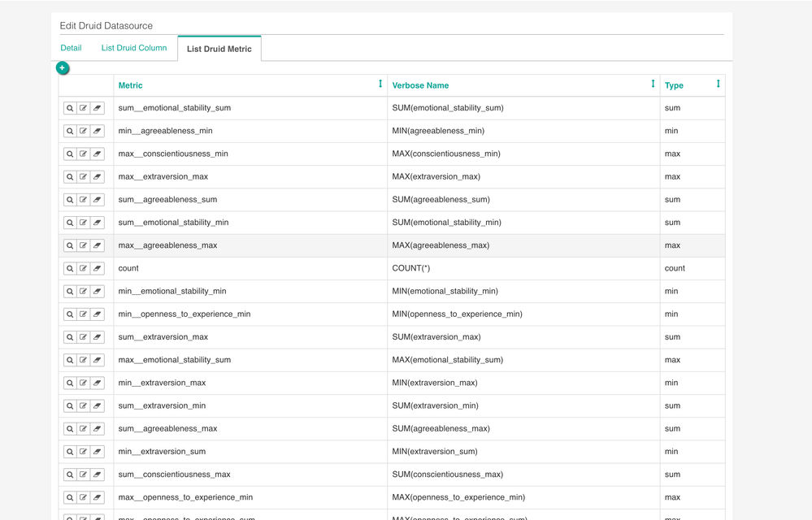Show the min__openness_to_experience_min metric record

(x=69, y=314)
